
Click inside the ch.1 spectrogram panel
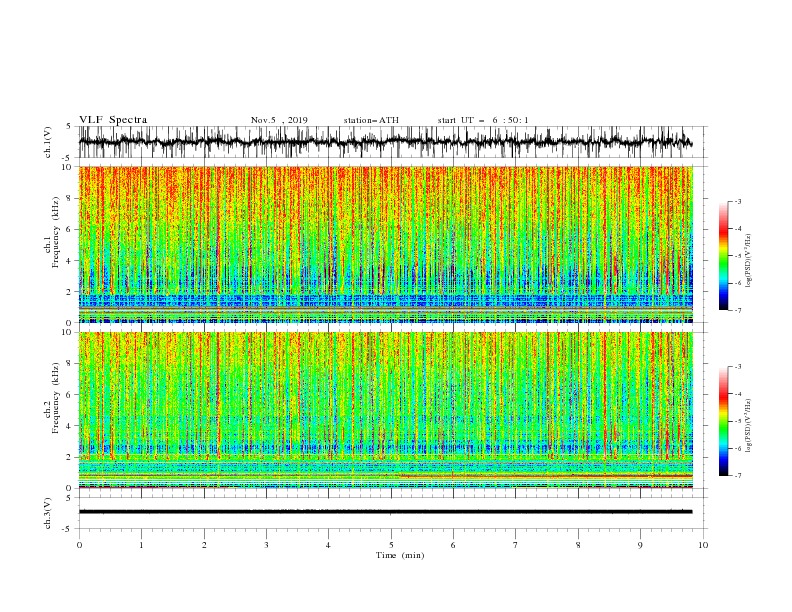tap(385, 244)
